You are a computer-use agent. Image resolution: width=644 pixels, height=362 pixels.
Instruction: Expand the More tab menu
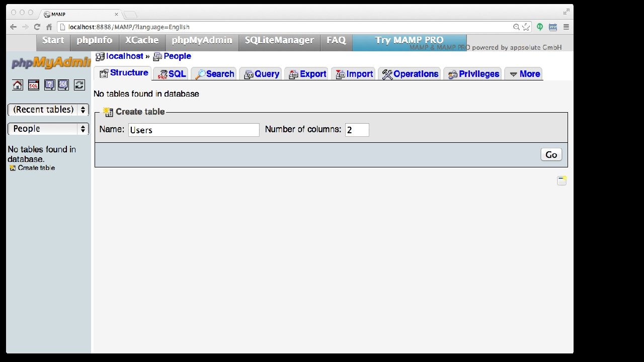coord(524,74)
